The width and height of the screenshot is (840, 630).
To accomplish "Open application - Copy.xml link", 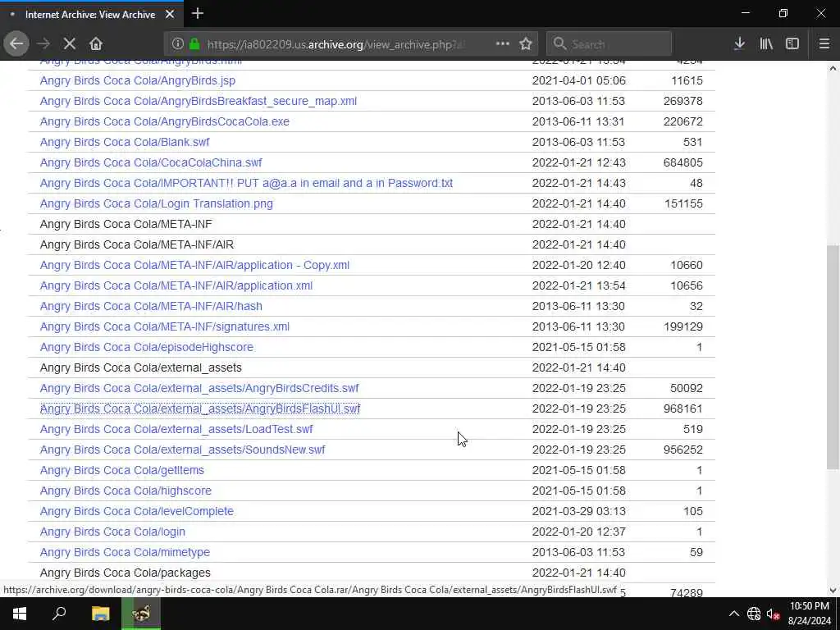I will point(194,265).
